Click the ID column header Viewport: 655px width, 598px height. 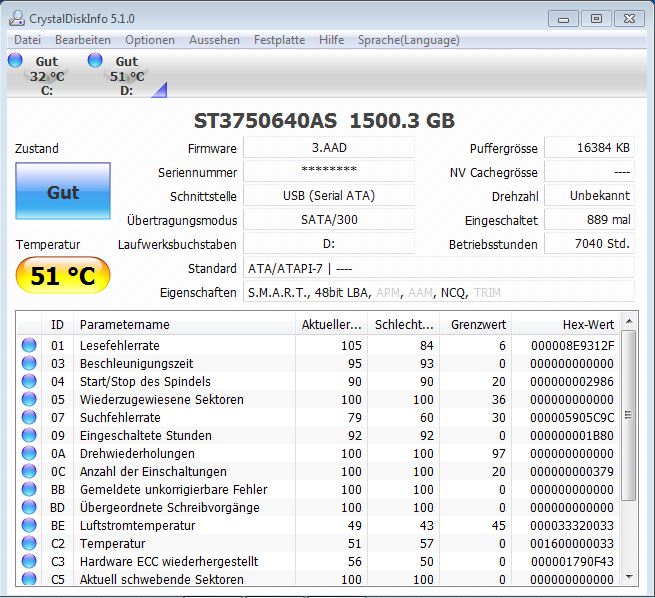coord(57,324)
